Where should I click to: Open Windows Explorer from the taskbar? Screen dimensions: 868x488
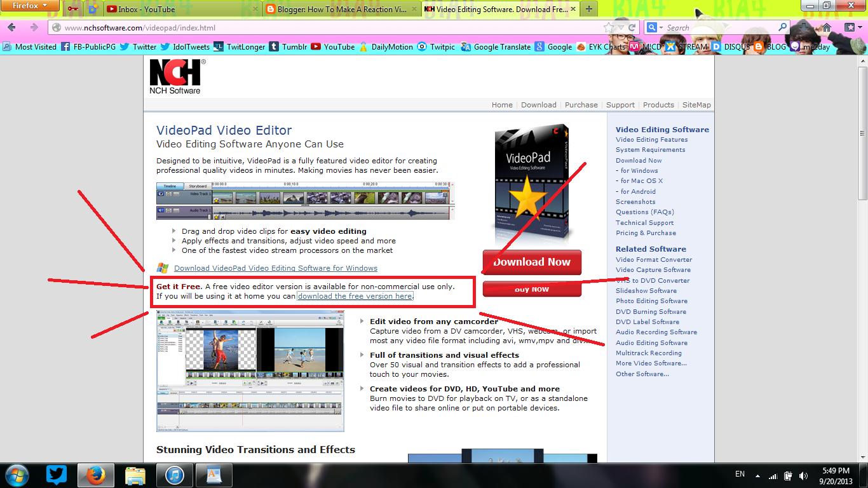pyautogui.click(x=135, y=475)
